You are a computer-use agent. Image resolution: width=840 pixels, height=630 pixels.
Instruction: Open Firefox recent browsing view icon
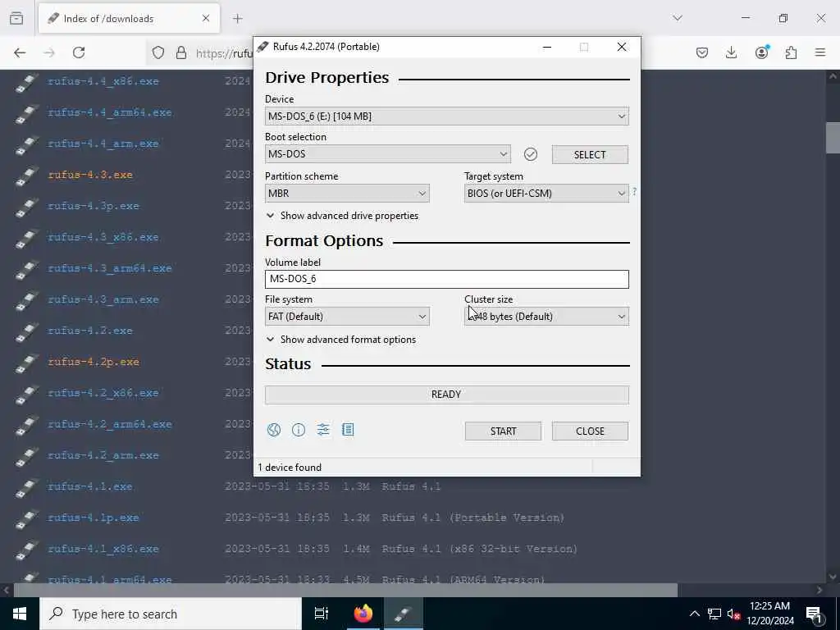(16, 18)
